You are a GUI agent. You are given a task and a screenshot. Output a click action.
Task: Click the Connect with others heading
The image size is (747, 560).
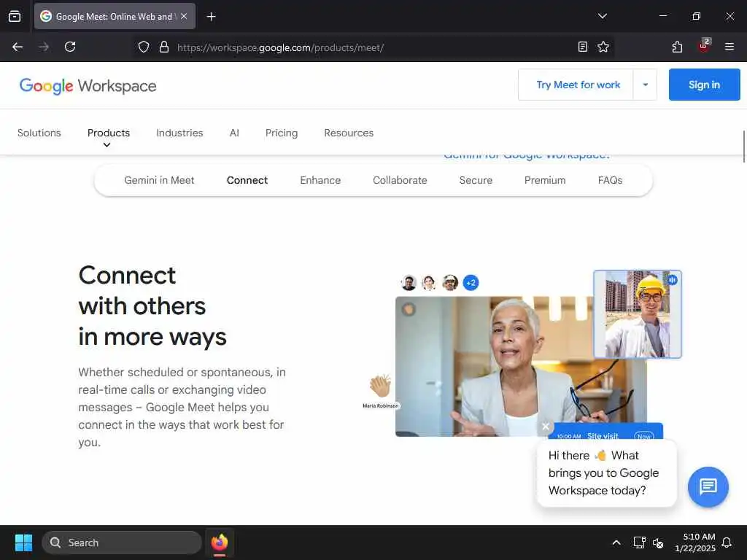(152, 306)
